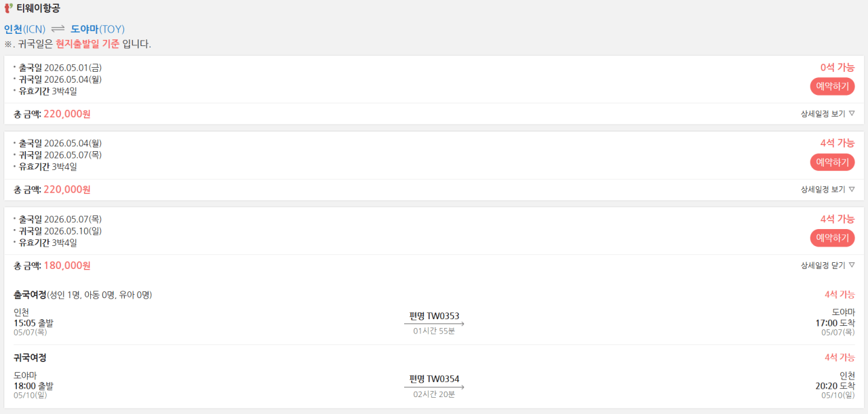
Task: Show detailed schedule for the 05.04 trip
Action: 827,190
